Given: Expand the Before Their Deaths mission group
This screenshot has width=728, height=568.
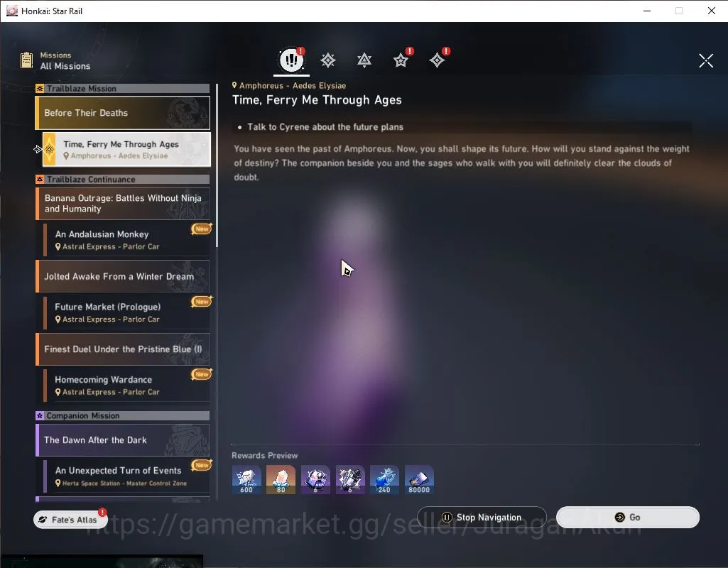Looking at the screenshot, I should pyautogui.click(x=123, y=113).
